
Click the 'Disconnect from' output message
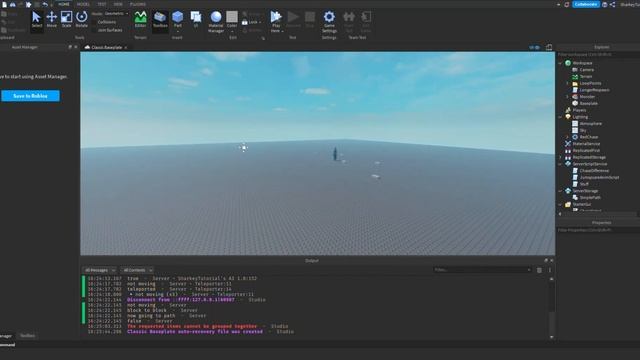coord(181,300)
